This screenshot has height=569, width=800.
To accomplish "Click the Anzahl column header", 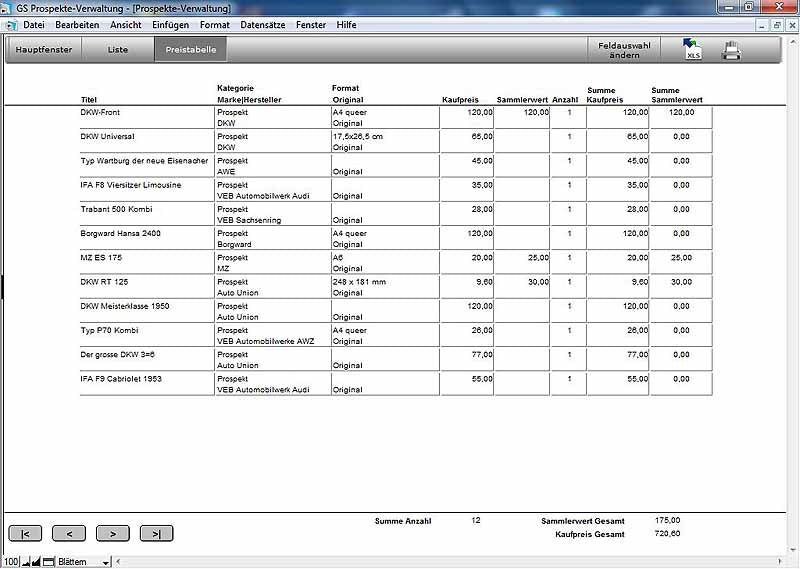I will 565,100.
